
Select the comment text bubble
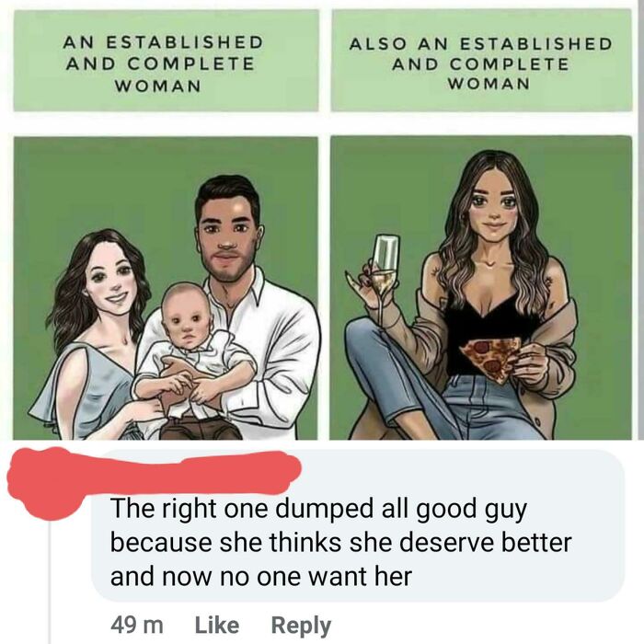[357, 526]
